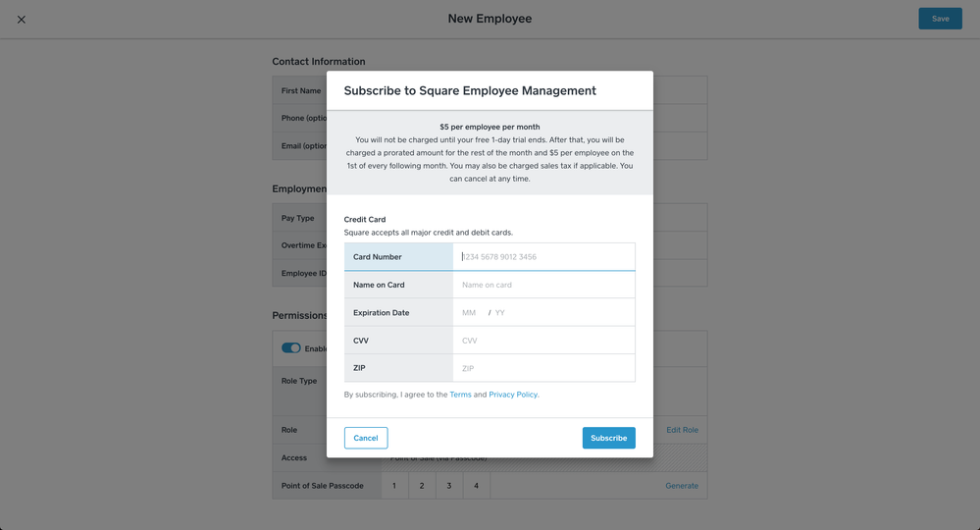Generate a Point of Sale passcode
980x530 pixels.
tap(681, 486)
